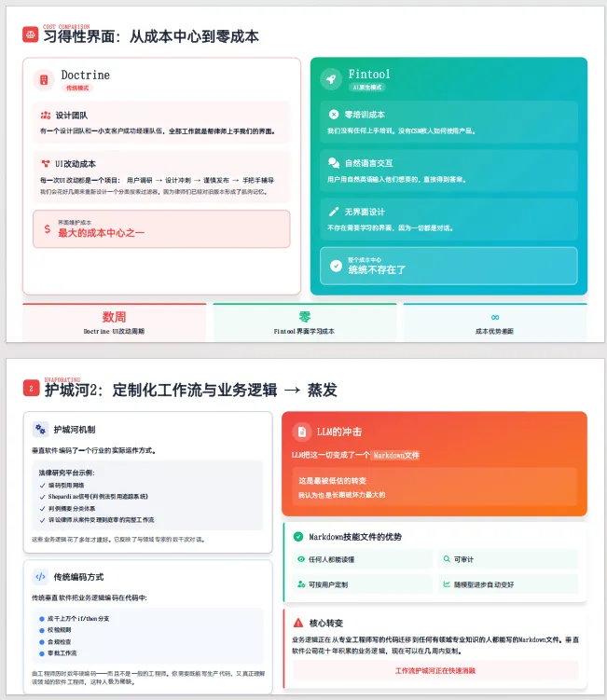Click the green check icon beside Markdown技能文件的优势
This screenshot has width=607, height=700.
(x=298, y=537)
